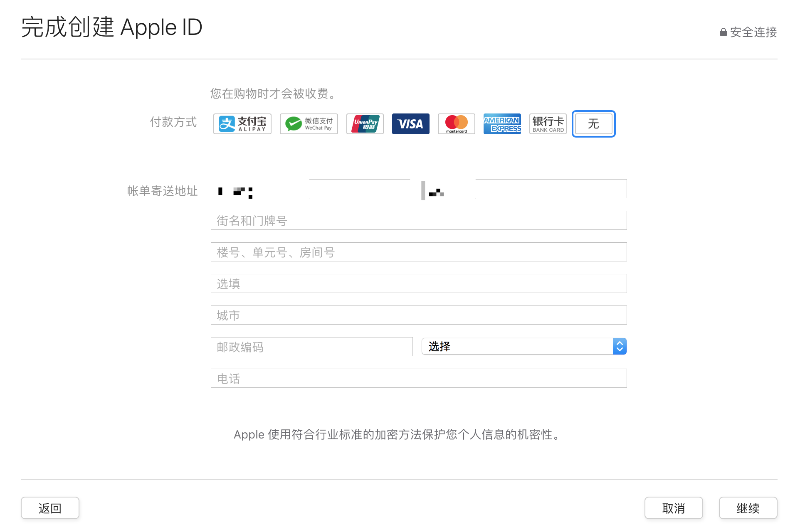Click 取消 to cancel registration
Viewport: 810px width, 532px height.
click(674, 507)
